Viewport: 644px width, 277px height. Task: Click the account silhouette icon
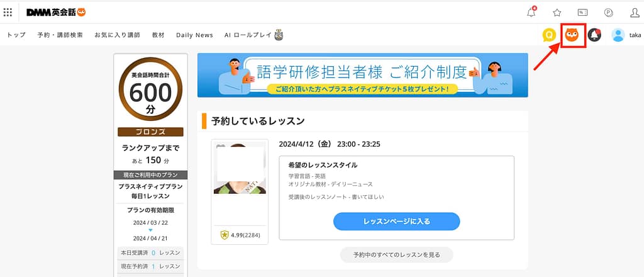634,12
